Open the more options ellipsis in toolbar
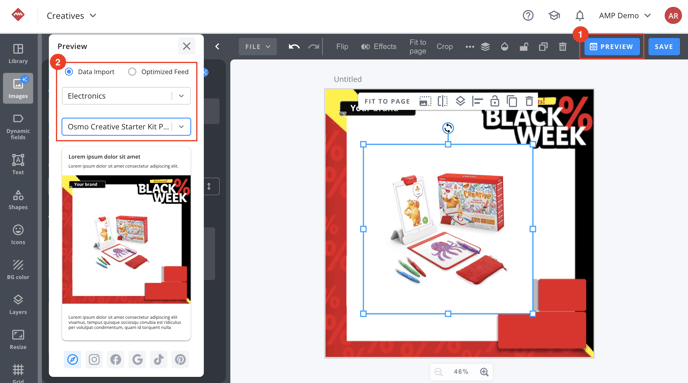The height and width of the screenshot is (383, 688). 469,47
